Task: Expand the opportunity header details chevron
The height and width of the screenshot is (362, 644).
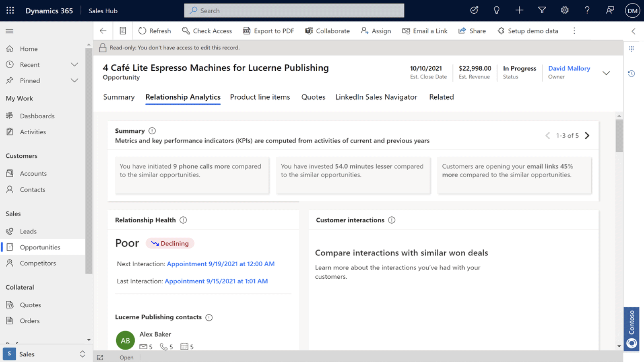Action: 606,73
